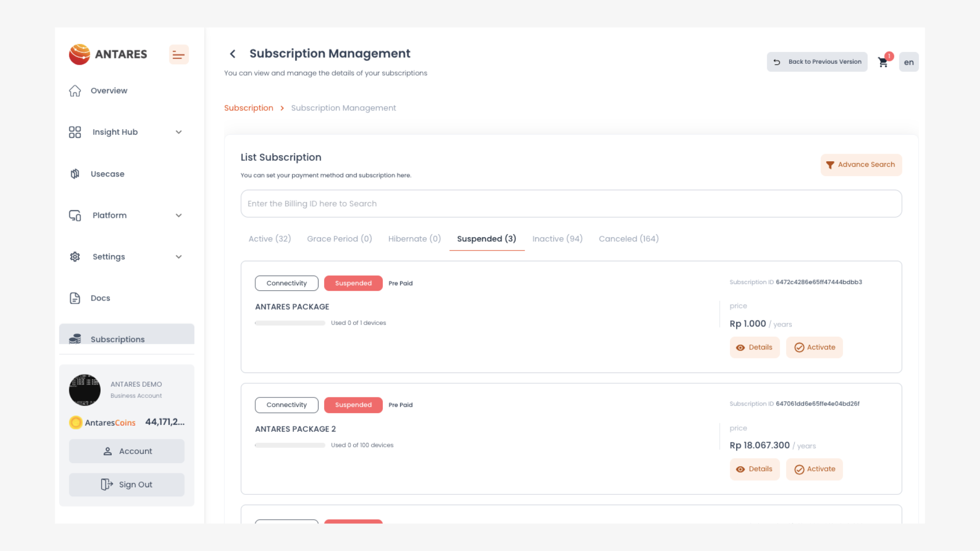
Task: Activate ANTARES PACKAGE 2 subscription
Action: 814,469
